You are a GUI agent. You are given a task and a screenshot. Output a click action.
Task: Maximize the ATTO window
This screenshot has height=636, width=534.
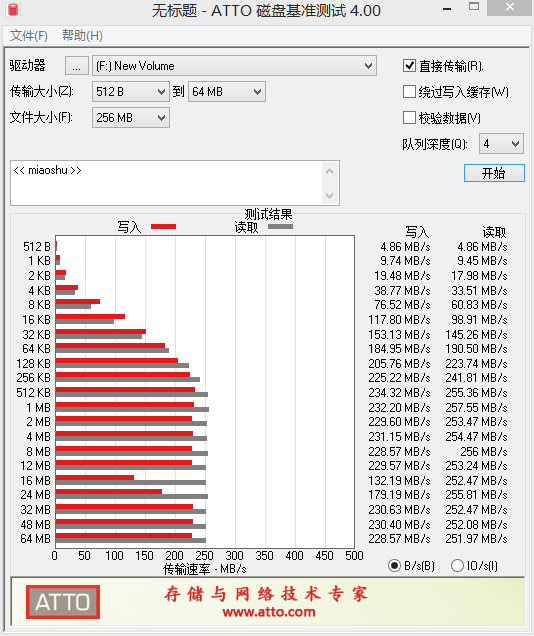pyautogui.click(x=474, y=7)
